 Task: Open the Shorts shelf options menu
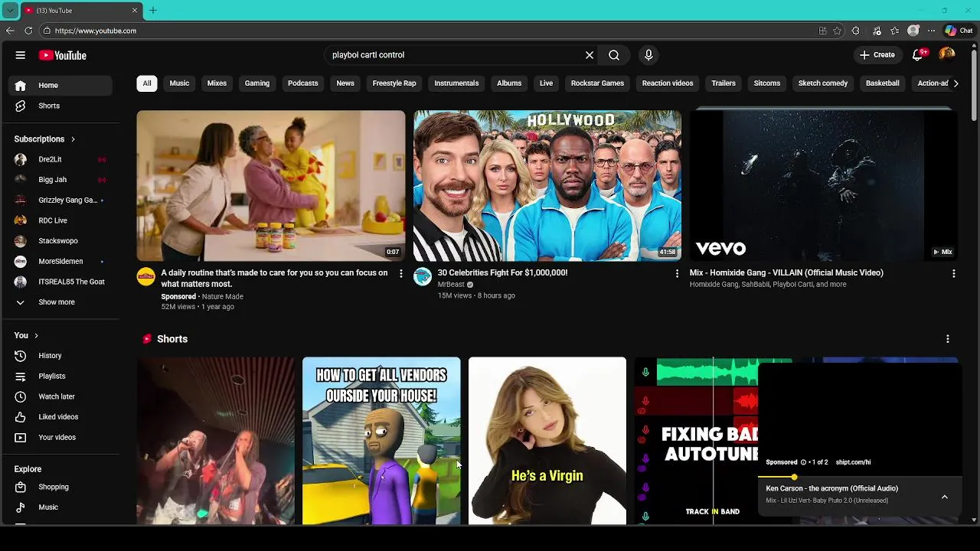[x=948, y=339]
